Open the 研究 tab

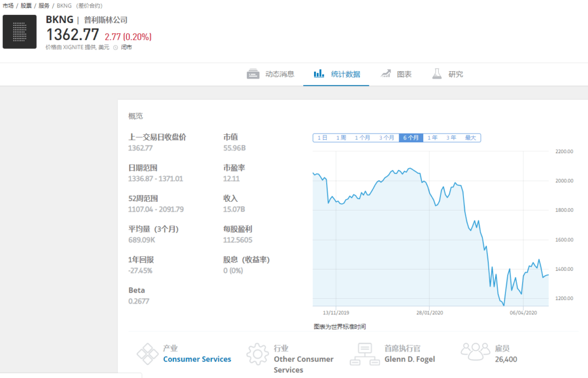(447, 74)
